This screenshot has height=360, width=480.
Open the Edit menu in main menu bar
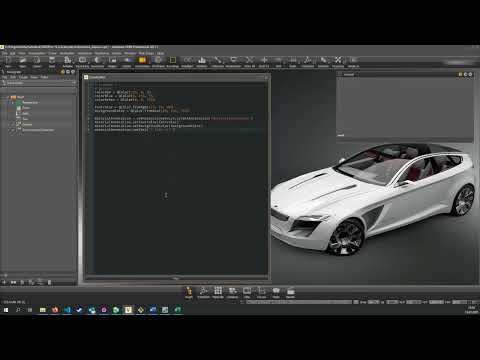[13, 53]
